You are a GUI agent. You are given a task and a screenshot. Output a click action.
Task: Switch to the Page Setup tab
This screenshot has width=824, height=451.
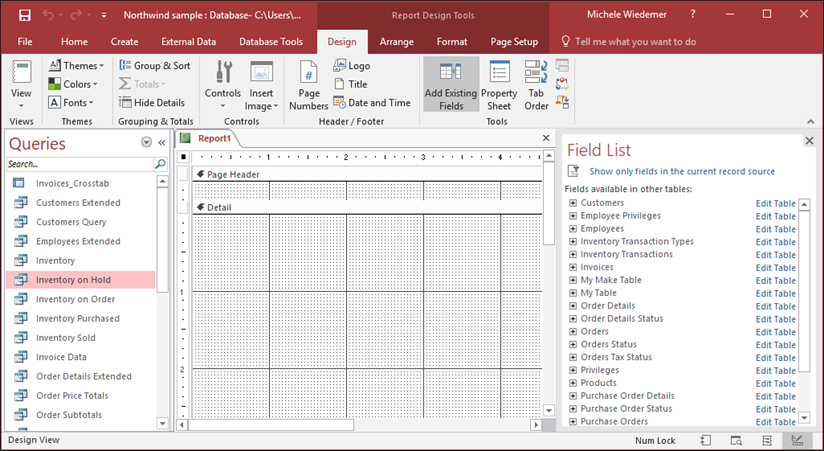(514, 42)
